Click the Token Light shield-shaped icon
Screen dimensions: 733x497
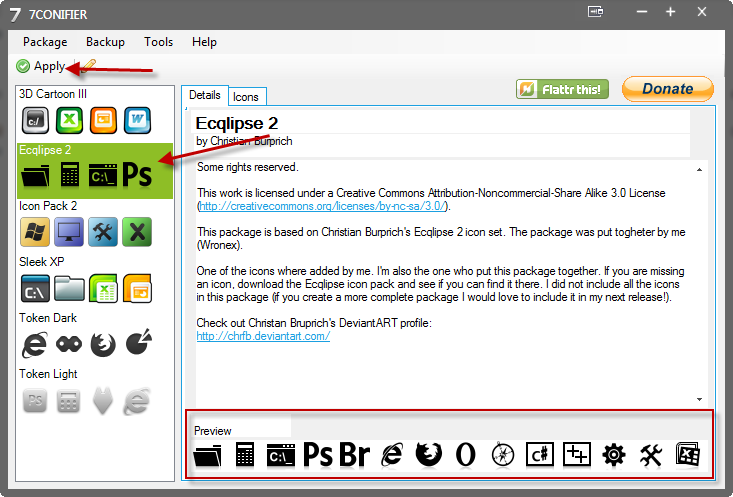pos(103,401)
